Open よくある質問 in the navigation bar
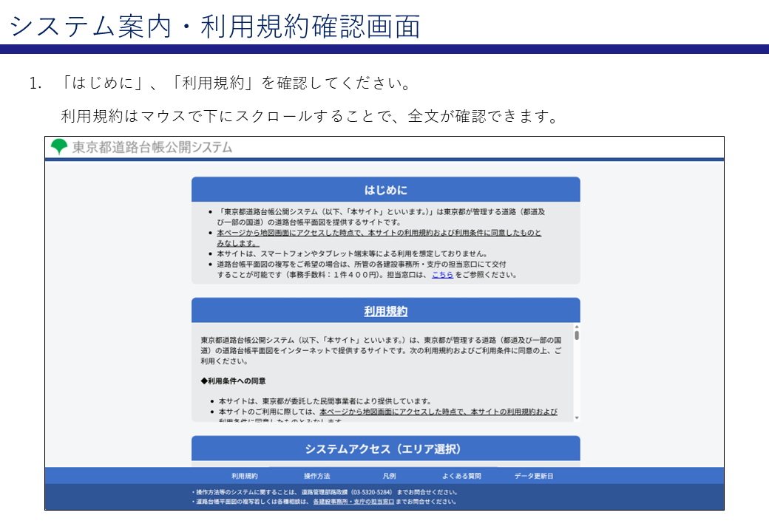769x532 pixels. pyautogui.click(x=462, y=474)
